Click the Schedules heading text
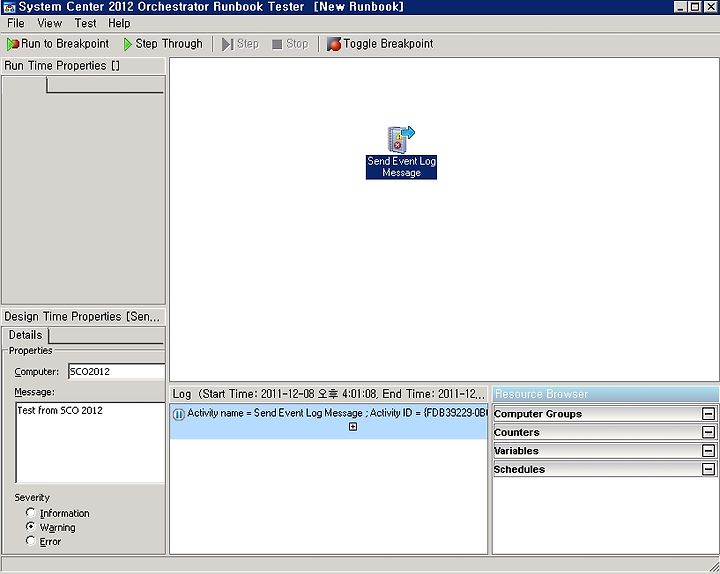The height and width of the screenshot is (574, 720). [519, 469]
